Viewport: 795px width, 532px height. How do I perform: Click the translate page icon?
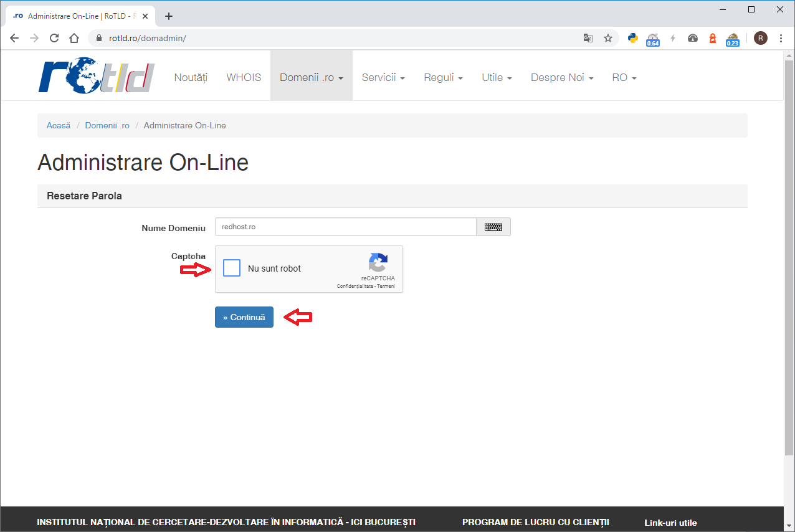[588, 38]
